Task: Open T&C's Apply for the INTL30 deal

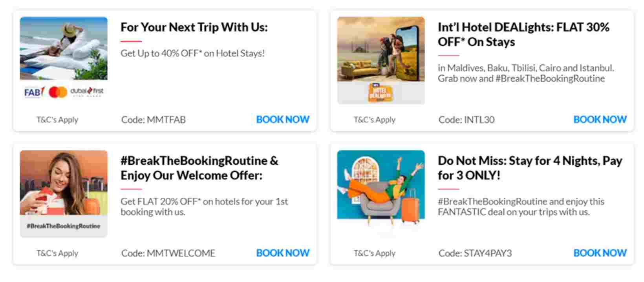Action: 374,120
